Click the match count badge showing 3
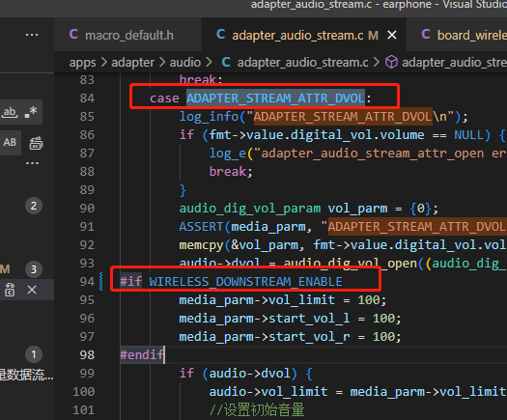 (x=34, y=269)
